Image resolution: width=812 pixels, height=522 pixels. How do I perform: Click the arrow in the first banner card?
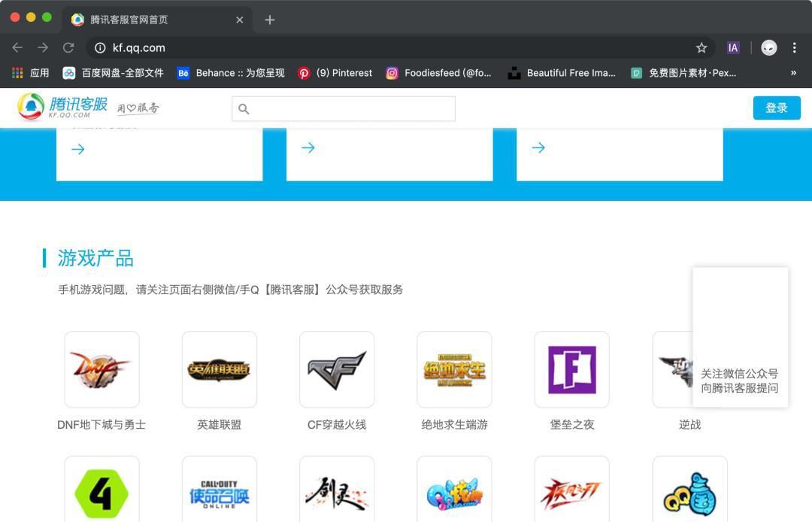[78, 148]
